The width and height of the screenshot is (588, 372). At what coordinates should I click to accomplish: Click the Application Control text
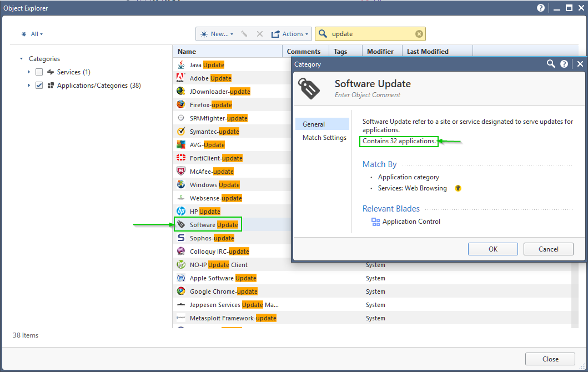(411, 222)
